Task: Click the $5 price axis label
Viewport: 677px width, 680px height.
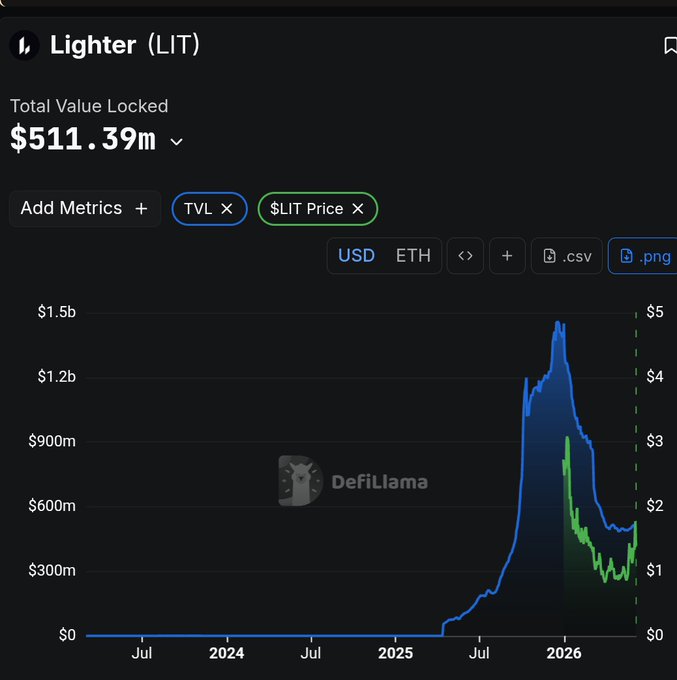Action: [655, 312]
